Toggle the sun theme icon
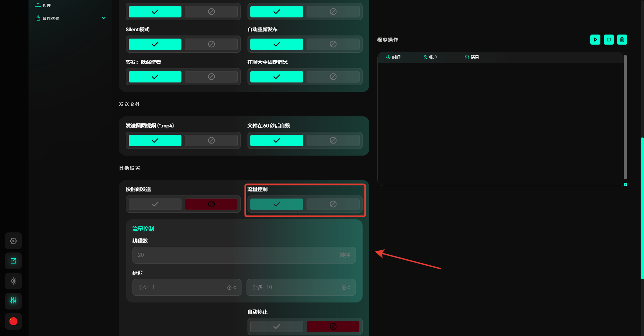 click(13, 281)
